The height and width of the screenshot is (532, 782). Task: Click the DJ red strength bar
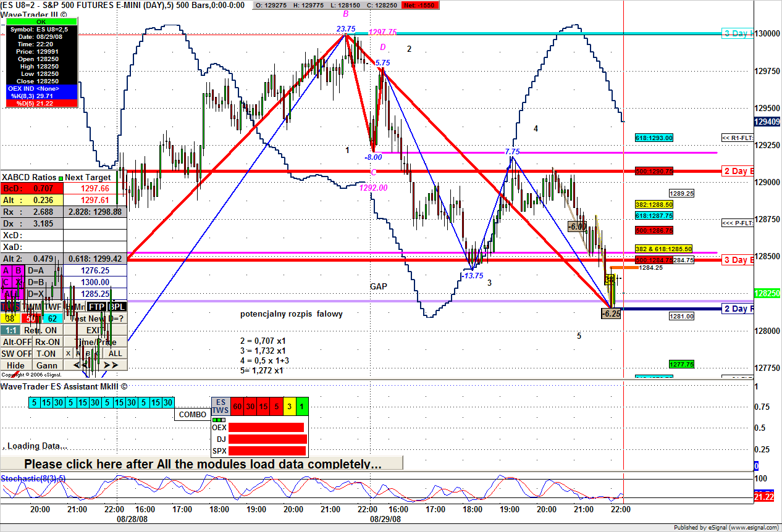(x=267, y=439)
